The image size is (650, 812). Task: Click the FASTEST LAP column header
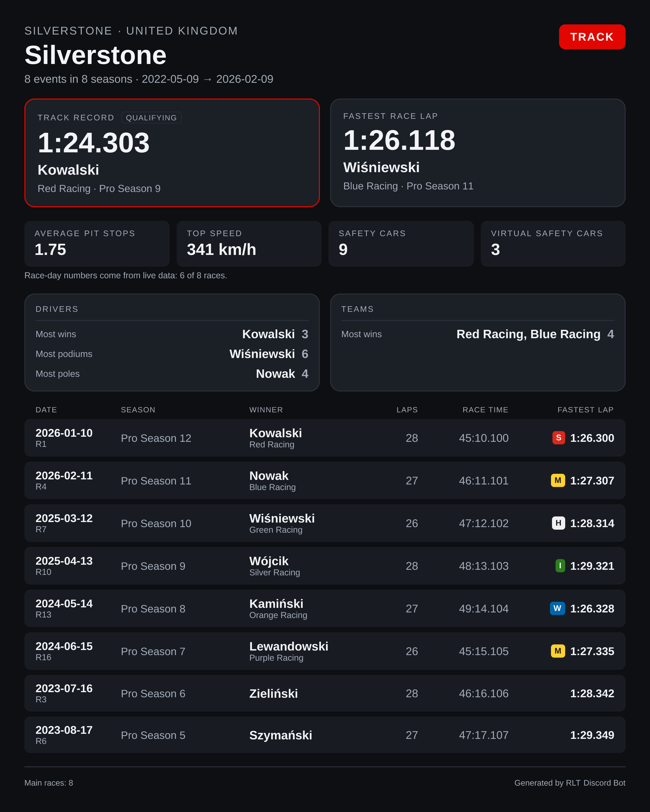pyautogui.click(x=586, y=410)
